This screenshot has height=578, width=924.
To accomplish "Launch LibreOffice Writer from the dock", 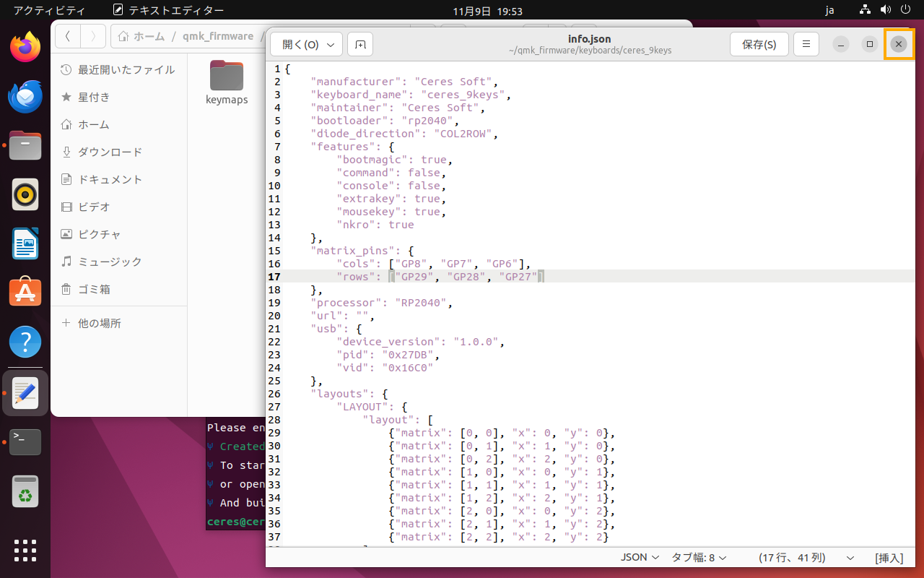I will [25, 243].
